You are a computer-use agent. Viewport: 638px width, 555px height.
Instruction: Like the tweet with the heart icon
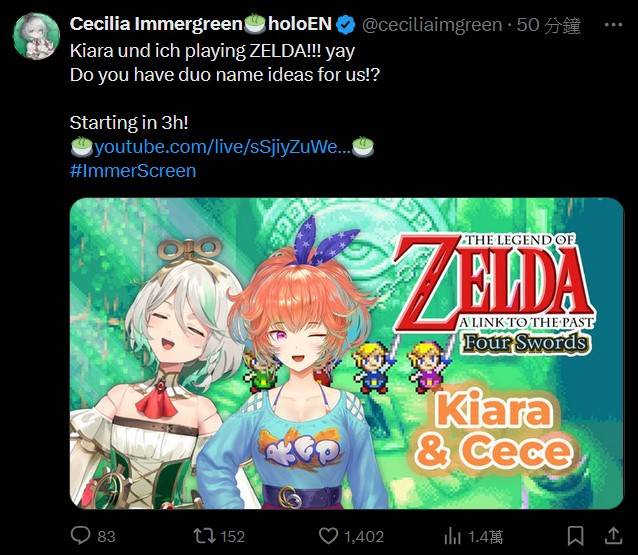pyautogui.click(x=326, y=536)
